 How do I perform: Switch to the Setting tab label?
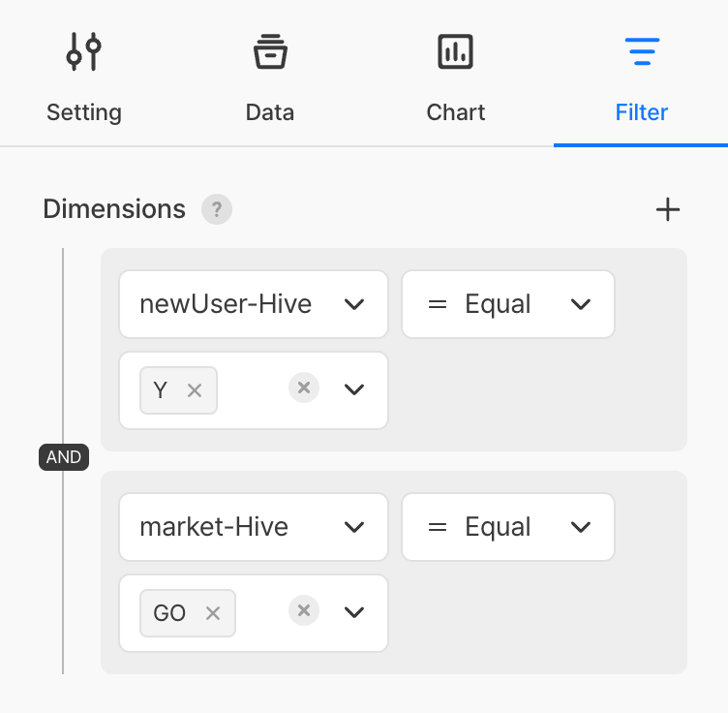(84, 112)
